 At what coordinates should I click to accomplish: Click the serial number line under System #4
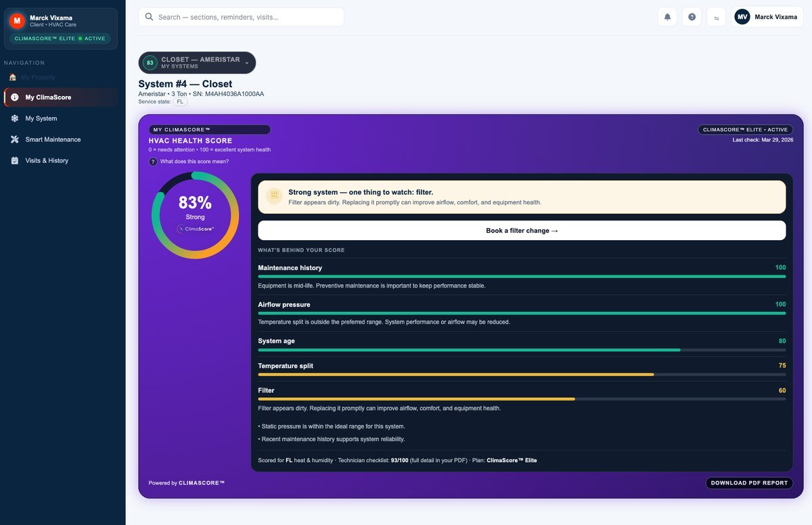pos(201,94)
